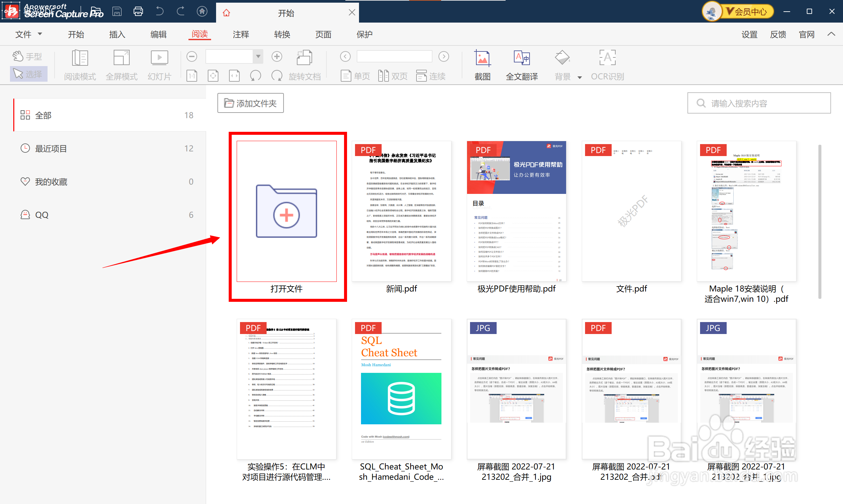Switch to the 转换 ribbon tab

(x=282, y=34)
